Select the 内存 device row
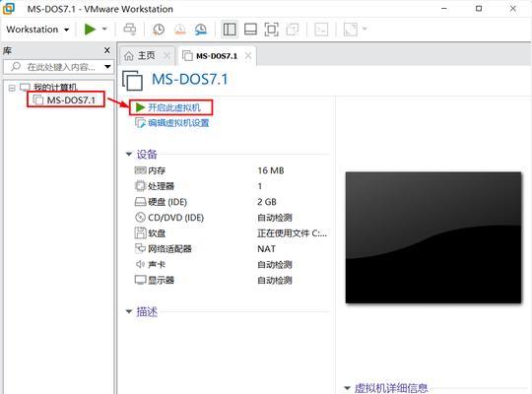 click(x=232, y=170)
